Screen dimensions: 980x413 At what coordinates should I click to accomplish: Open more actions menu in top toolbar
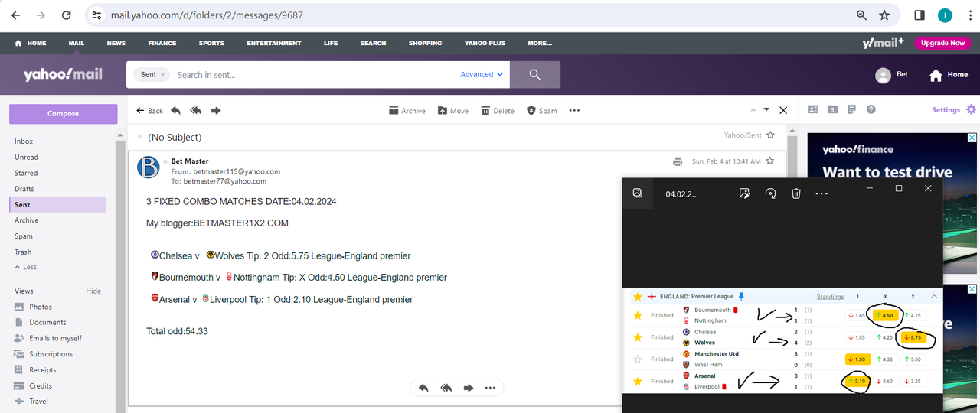click(x=575, y=110)
